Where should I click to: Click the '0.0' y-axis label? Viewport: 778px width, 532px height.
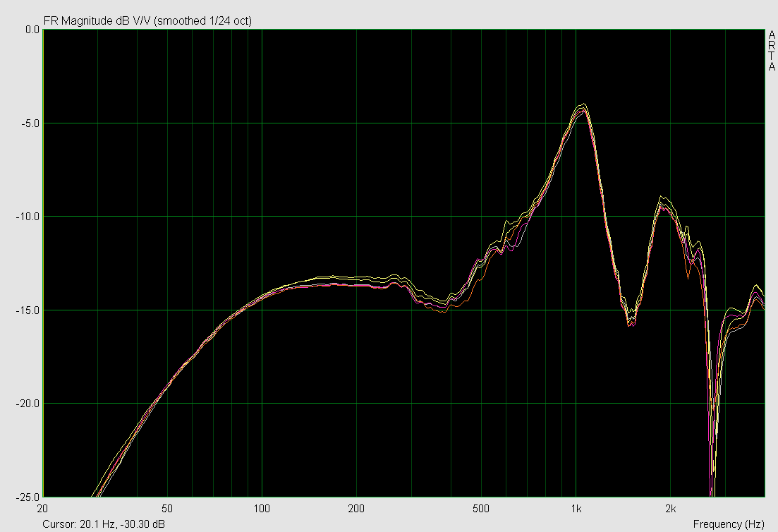coord(32,30)
